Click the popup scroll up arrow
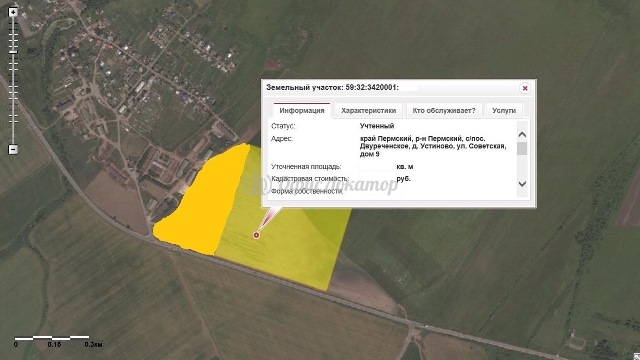640x360 pixels. (x=522, y=134)
